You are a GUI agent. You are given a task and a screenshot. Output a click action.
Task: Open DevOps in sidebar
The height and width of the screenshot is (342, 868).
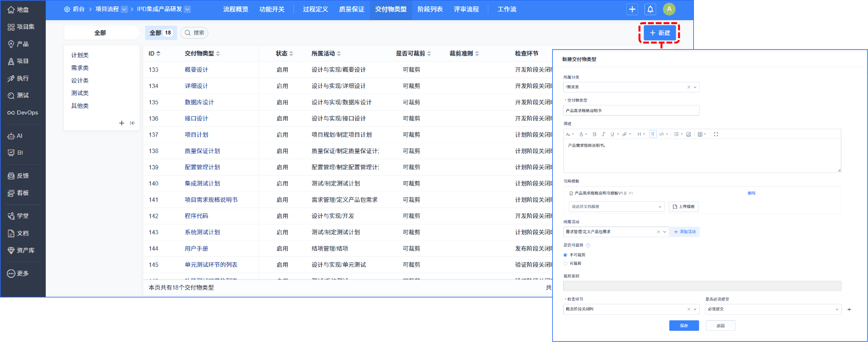[23, 112]
